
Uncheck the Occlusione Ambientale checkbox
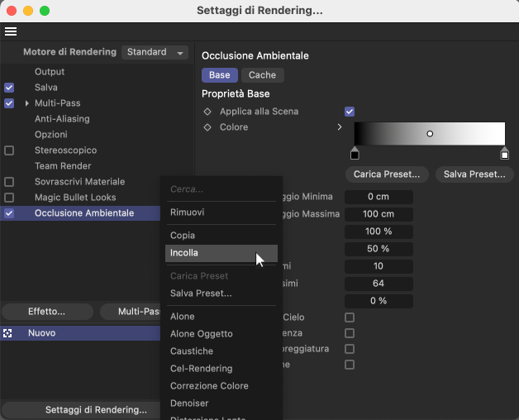(x=9, y=213)
